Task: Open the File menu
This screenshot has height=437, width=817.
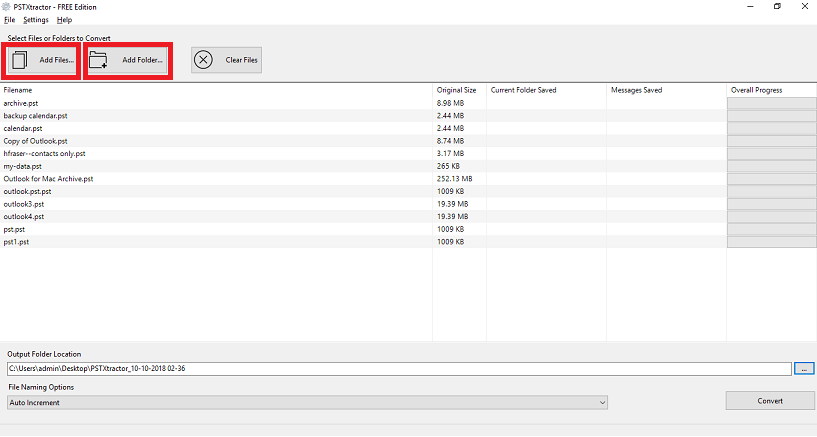Action: (9, 20)
